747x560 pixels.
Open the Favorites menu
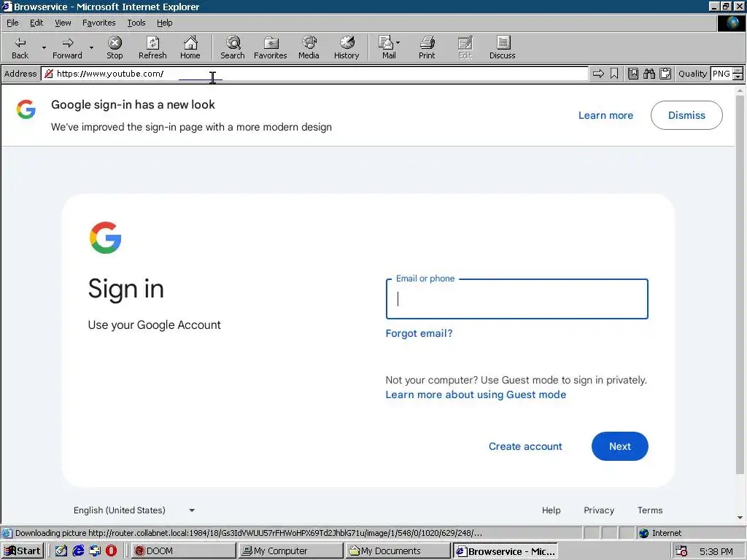[x=98, y=23]
